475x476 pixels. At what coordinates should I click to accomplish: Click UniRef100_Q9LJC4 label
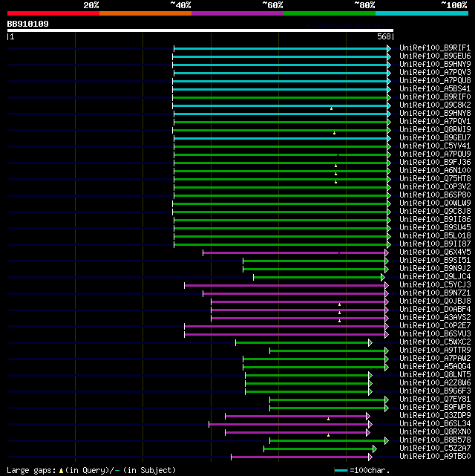point(435,276)
